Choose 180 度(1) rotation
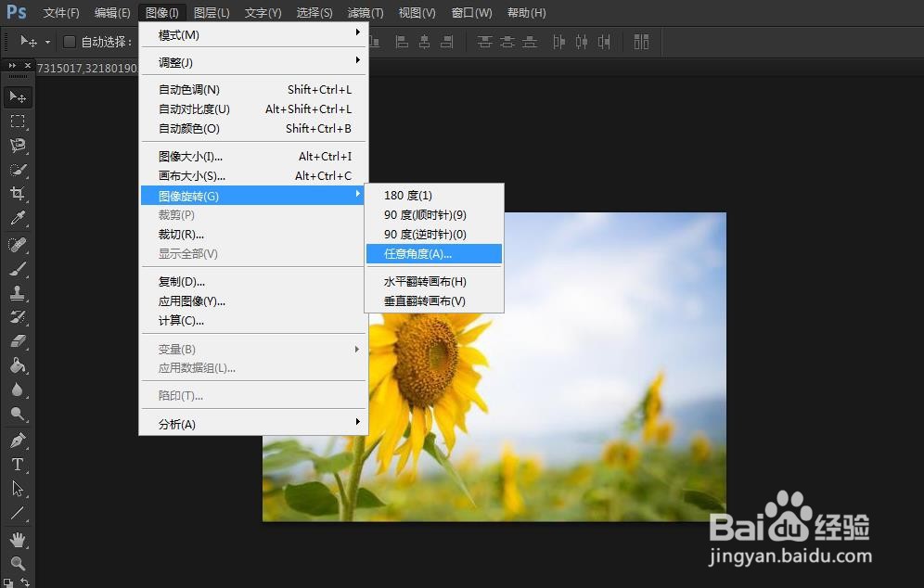The width and height of the screenshot is (924, 588). (x=434, y=195)
